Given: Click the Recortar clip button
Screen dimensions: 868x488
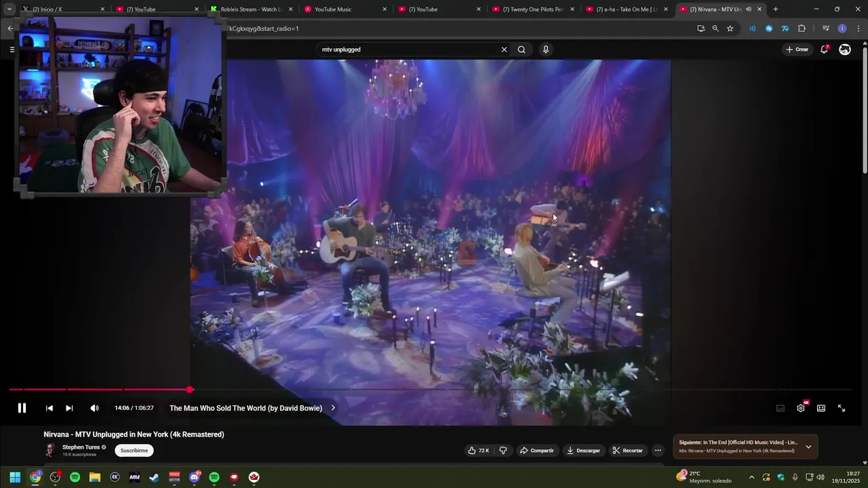Looking at the screenshot, I should pos(627,451).
